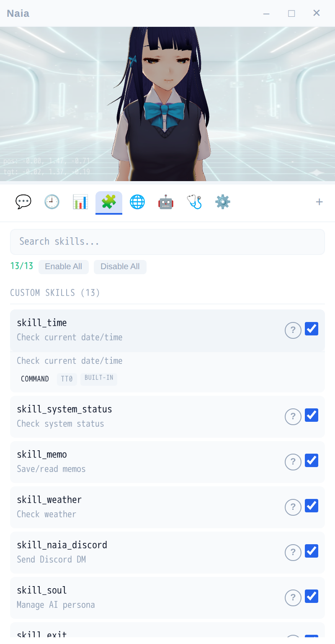Open the stethoscope diagnostics tab

pyautogui.click(x=194, y=202)
